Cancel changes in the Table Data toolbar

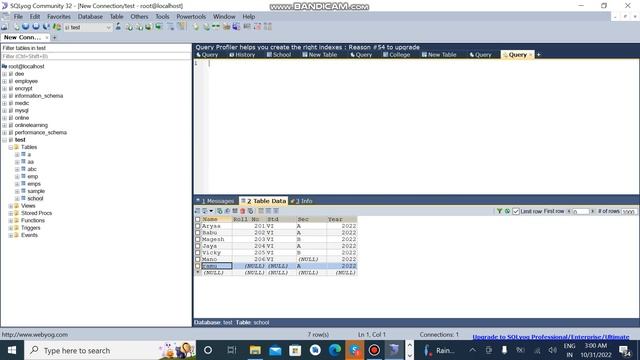pos(251,211)
